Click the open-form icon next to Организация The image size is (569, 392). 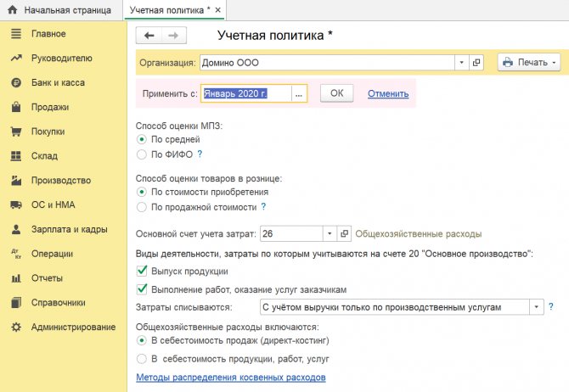(476, 63)
